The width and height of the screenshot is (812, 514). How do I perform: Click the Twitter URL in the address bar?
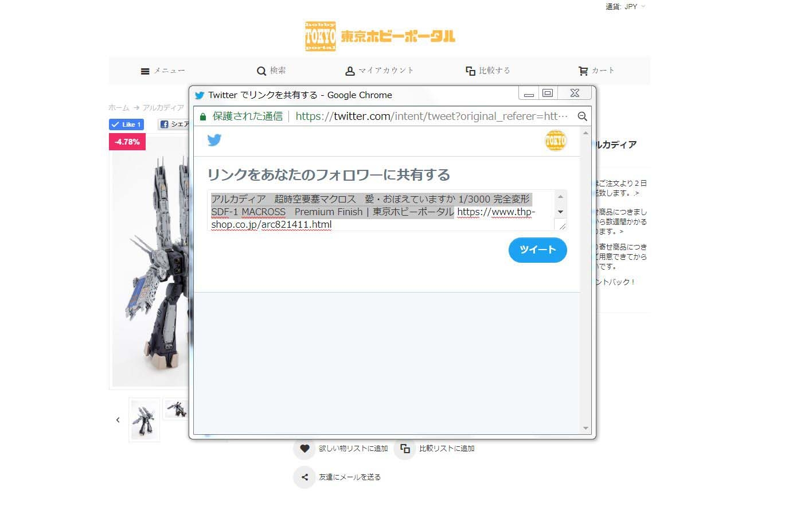[431, 116]
